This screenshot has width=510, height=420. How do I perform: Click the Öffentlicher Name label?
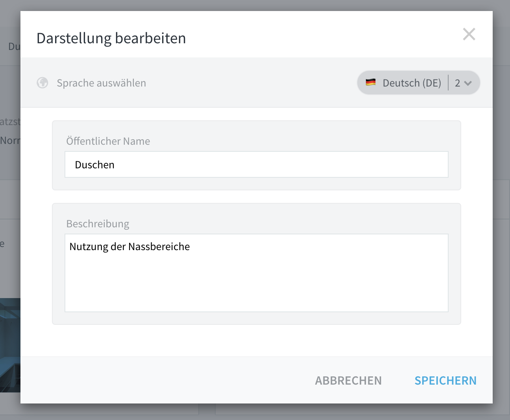pos(108,141)
